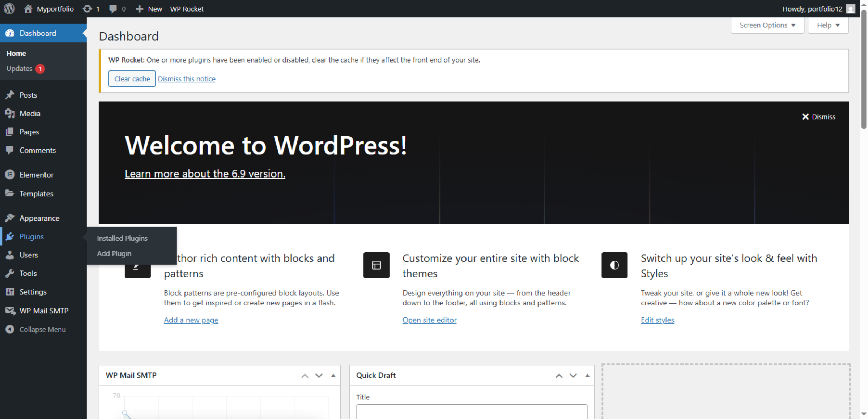Click the WordPress logo in the admin bar

(9, 9)
